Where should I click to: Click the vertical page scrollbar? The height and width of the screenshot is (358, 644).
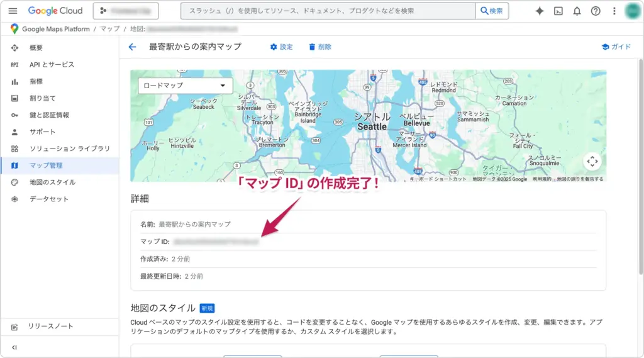(640, 167)
